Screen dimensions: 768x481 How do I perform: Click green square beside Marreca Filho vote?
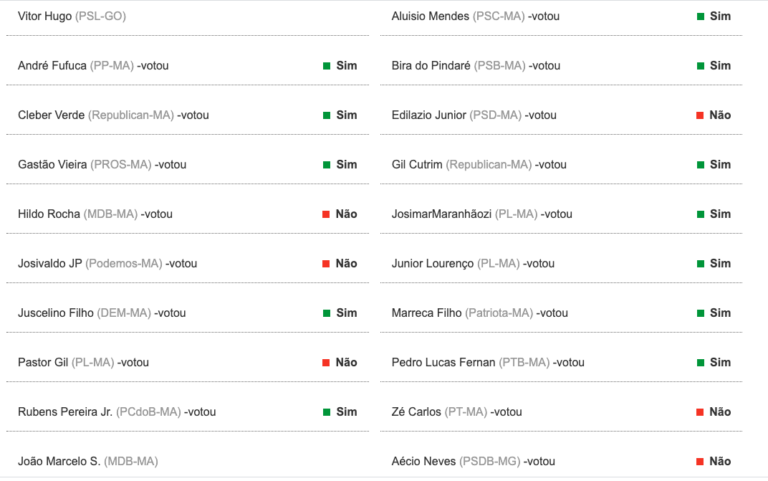700,313
